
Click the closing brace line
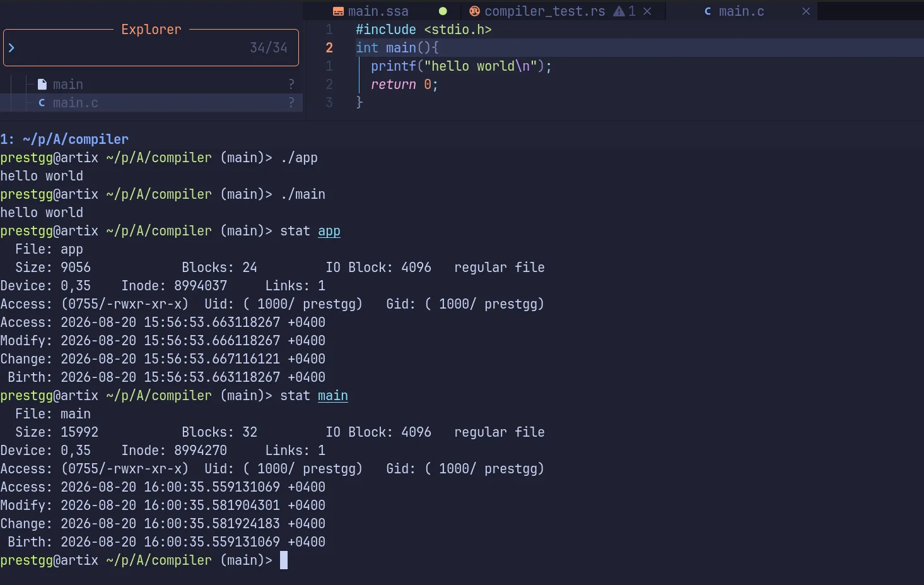360,102
